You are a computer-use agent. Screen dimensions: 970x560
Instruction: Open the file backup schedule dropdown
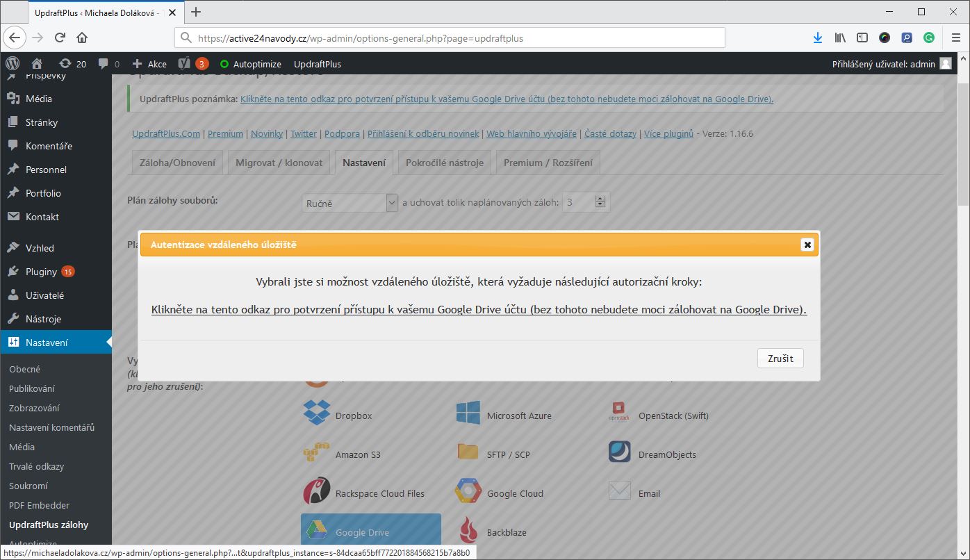coord(351,203)
